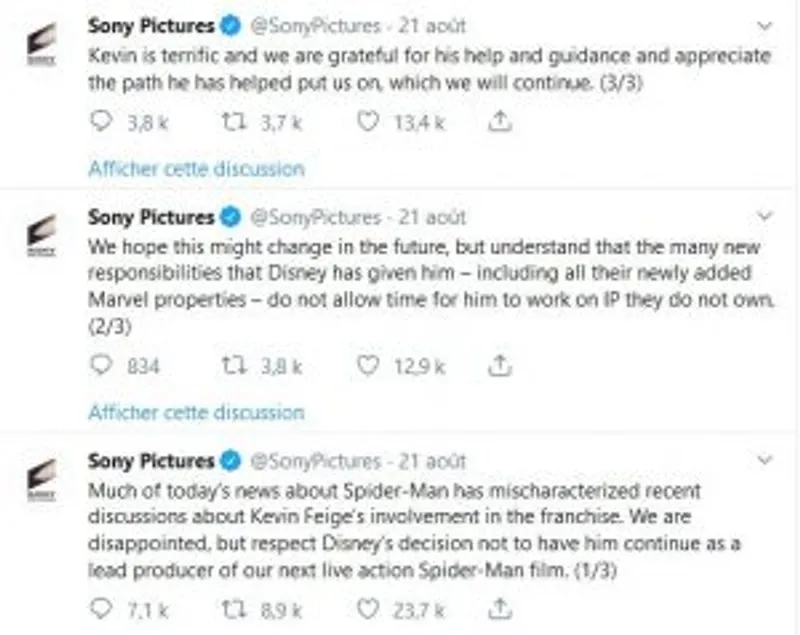Reply to the (3/3) tweet
Screen dimensions: 800x635
(x=98, y=121)
